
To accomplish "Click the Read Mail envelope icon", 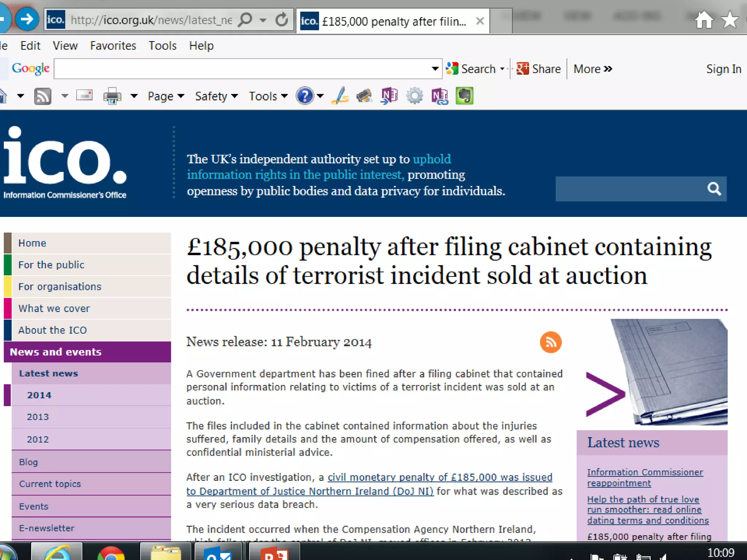I will coord(84,96).
